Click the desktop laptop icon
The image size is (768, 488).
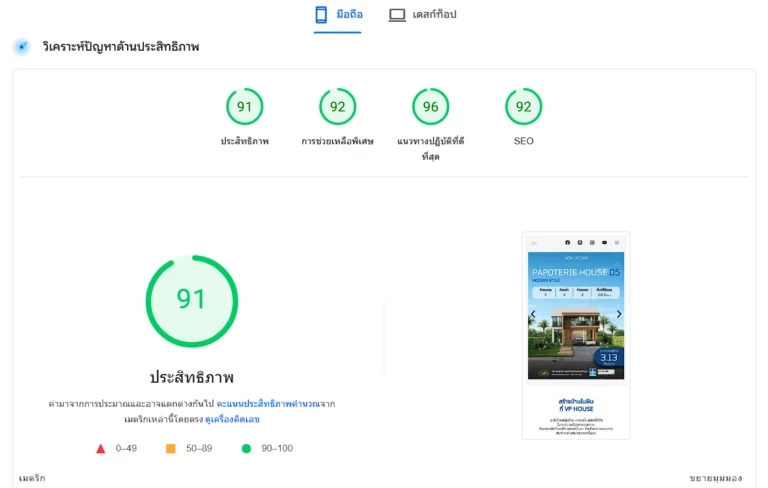click(x=397, y=15)
